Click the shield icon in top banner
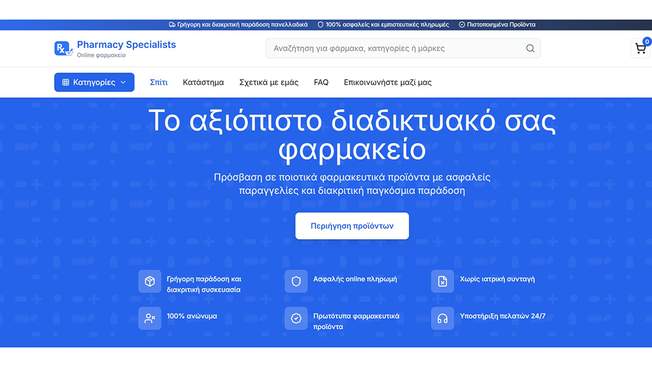This screenshot has width=652, height=367. [x=320, y=25]
